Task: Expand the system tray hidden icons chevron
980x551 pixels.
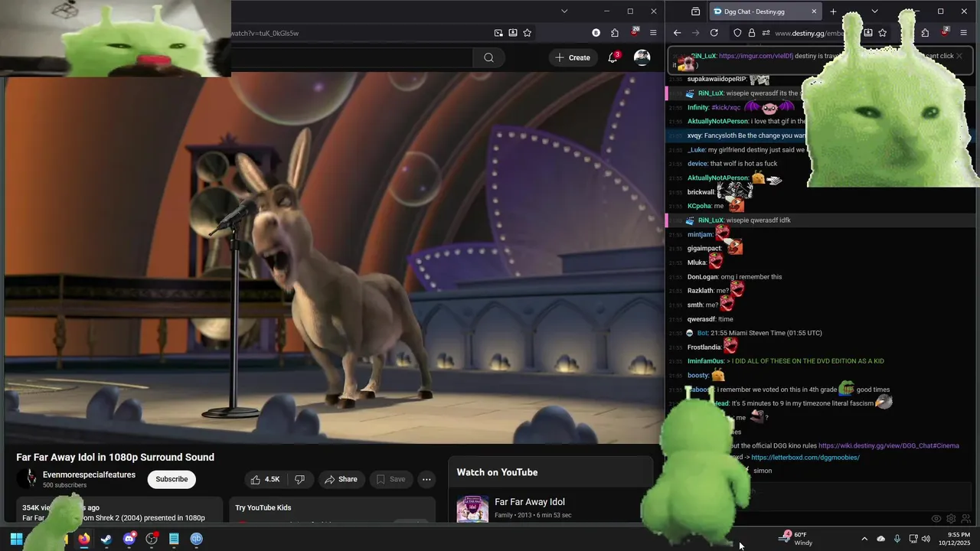Action: click(864, 539)
